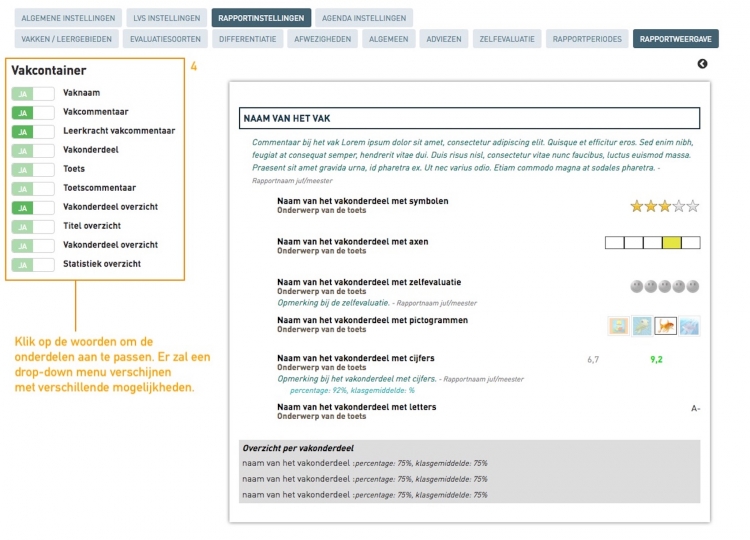Viewport: 750px width, 540px height.
Task: Open the Adviezen sub-tab
Action: (444, 39)
